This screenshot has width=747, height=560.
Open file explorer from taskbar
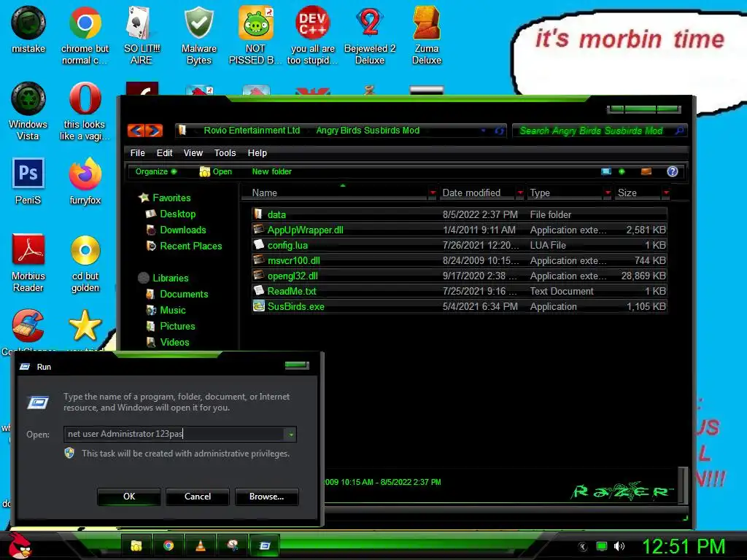136,545
